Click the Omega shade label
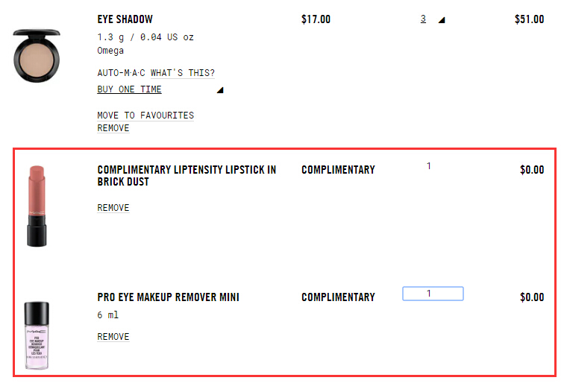The height and width of the screenshot is (392, 564). coord(112,51)
